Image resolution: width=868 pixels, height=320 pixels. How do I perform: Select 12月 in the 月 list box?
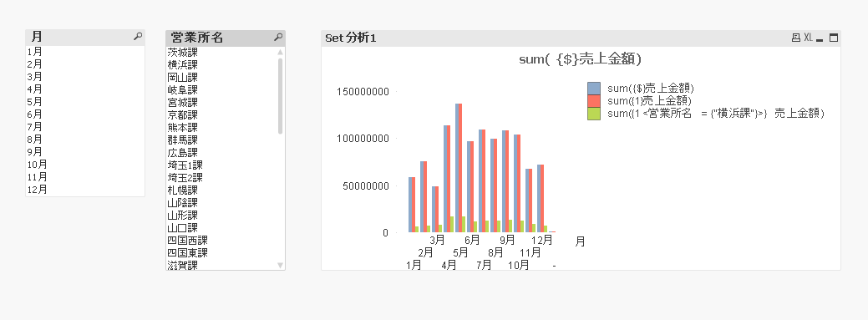(85, 190)
